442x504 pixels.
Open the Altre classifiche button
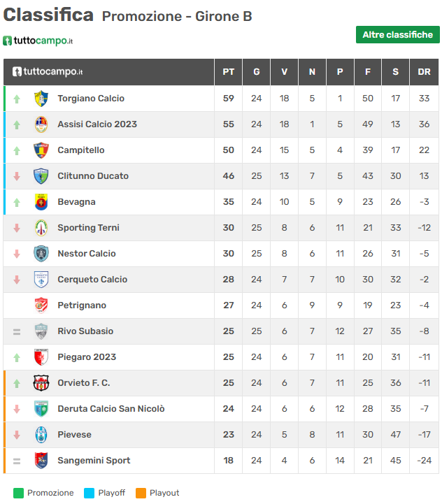[x=397, y=35]
